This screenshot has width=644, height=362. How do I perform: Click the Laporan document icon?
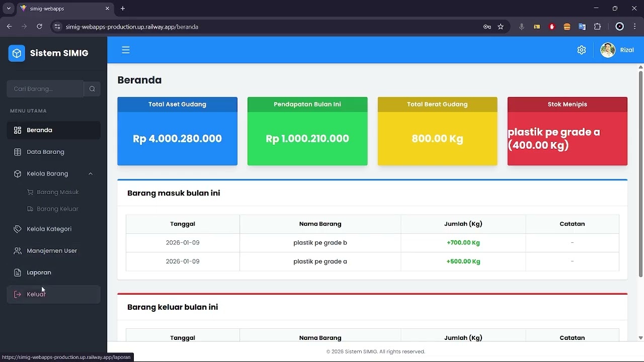[x=18, y=273]
